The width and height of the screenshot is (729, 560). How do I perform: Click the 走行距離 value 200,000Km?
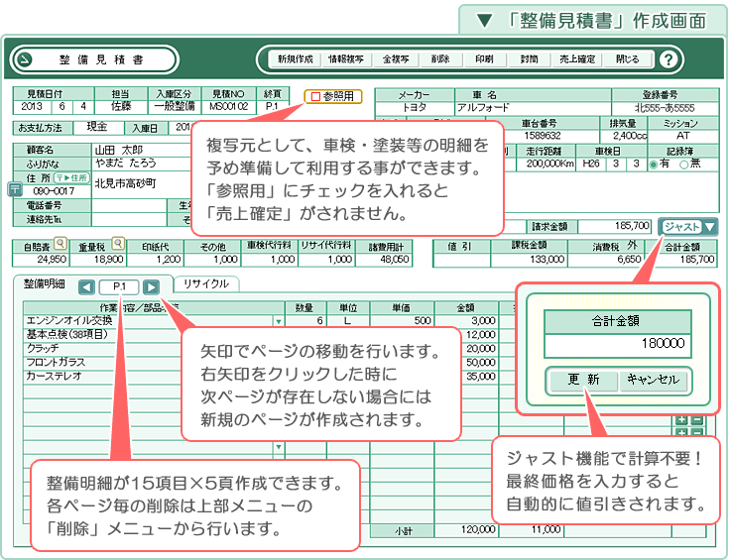tap(546, 164)
